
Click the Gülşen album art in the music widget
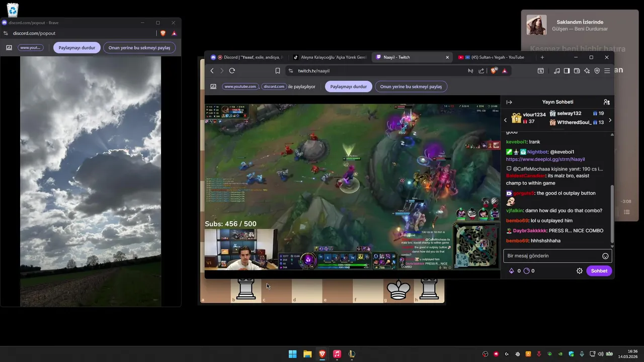point(536,25)
